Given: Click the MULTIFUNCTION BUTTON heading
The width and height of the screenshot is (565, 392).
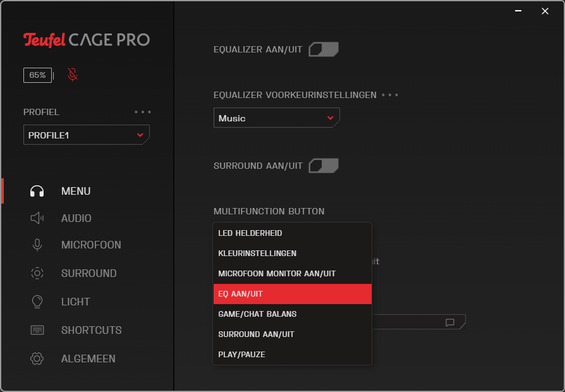Looking at the screenshot, I should tap(269, 211).
